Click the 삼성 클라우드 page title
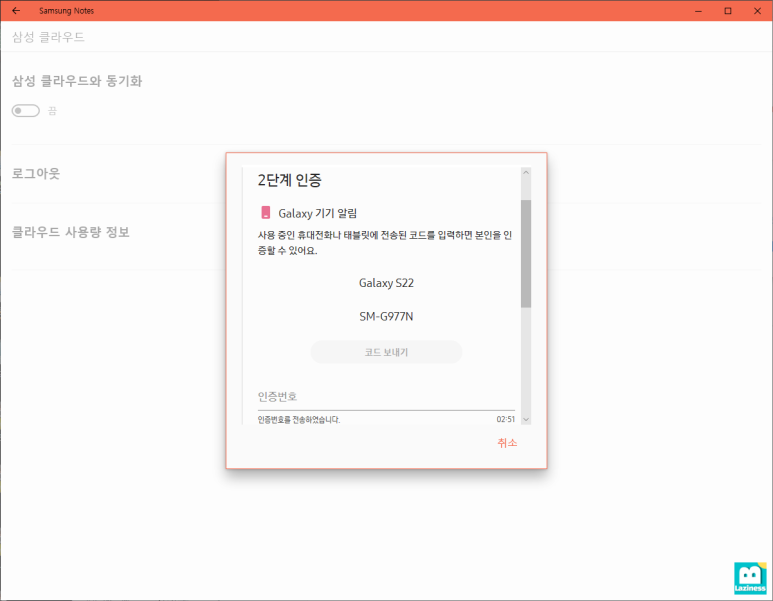Image resolution: width=773 pixels, height=601 pixels. (48, 37)
